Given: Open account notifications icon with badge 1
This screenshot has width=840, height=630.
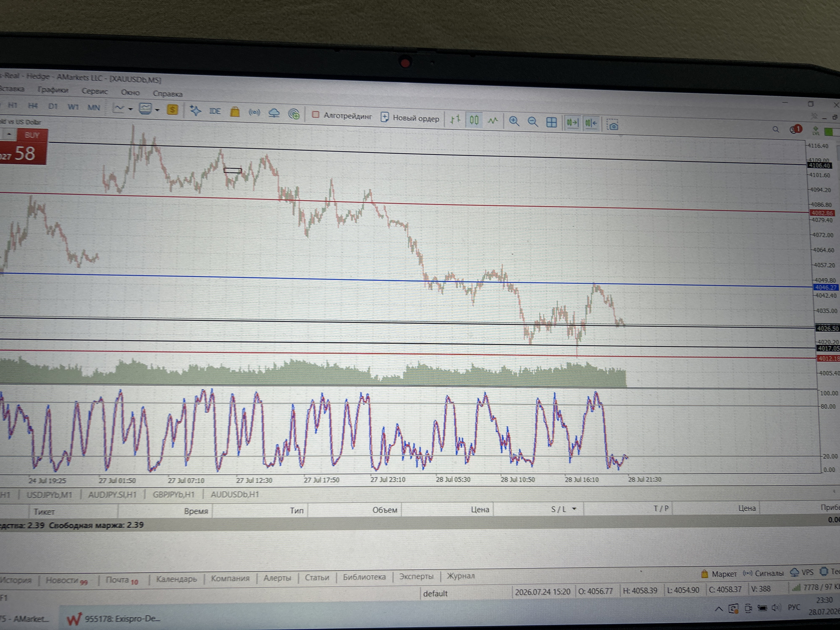Looking at the screenshot, I should [795, 129].
